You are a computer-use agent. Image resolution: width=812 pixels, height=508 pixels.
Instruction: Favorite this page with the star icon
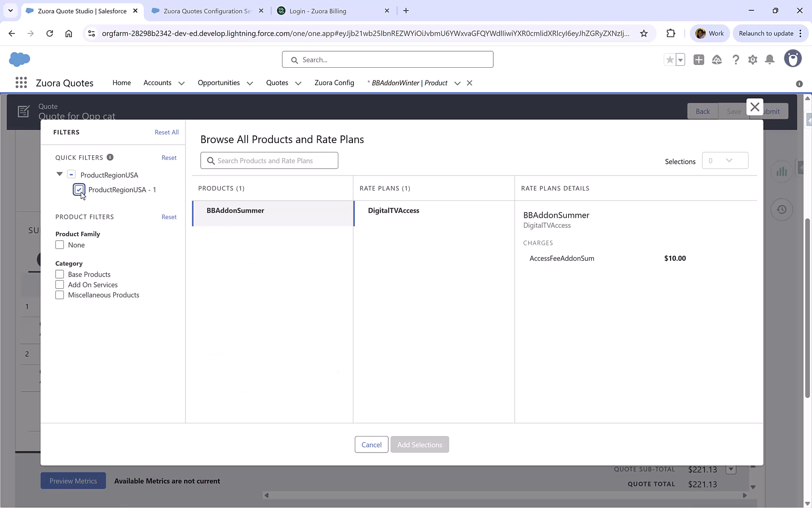(x=669, y=59)
